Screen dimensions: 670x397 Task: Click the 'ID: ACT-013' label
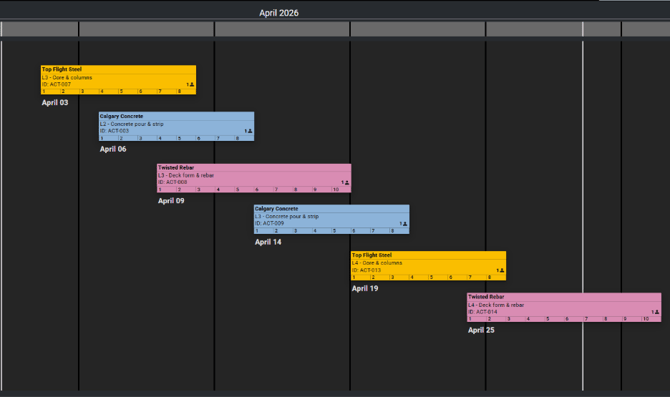pos(366,271)
